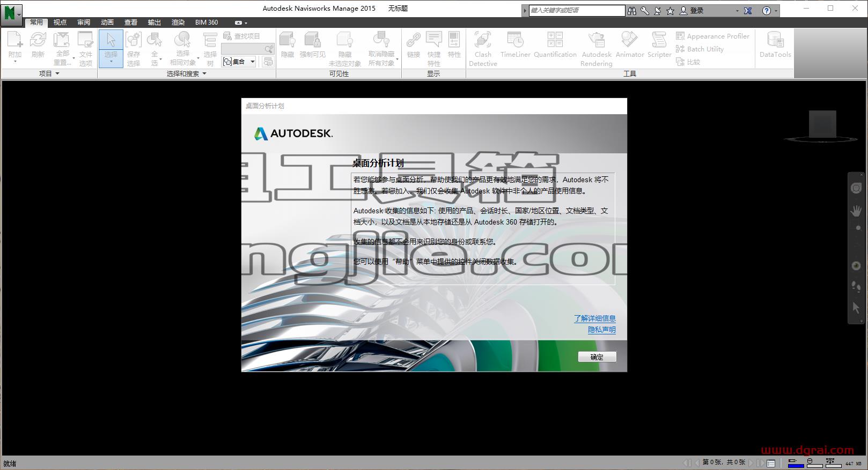Toggle the 选择 (Select) tool
This screenshot has width=868, height=470.
[x=111, y=48]
